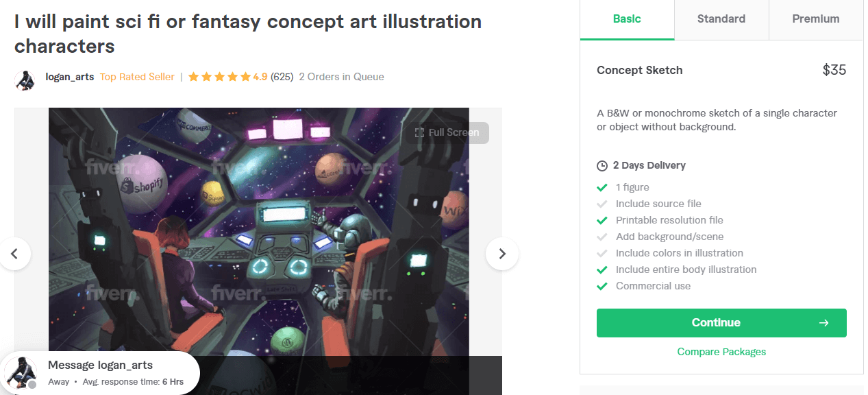
Task: Click the '1 figure' checkmark
Action: (x=602, y=187)
